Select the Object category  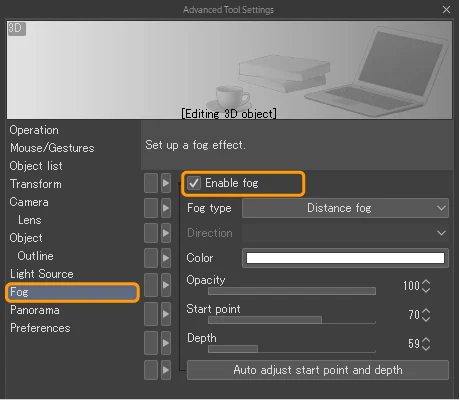(x=26, y=238)
